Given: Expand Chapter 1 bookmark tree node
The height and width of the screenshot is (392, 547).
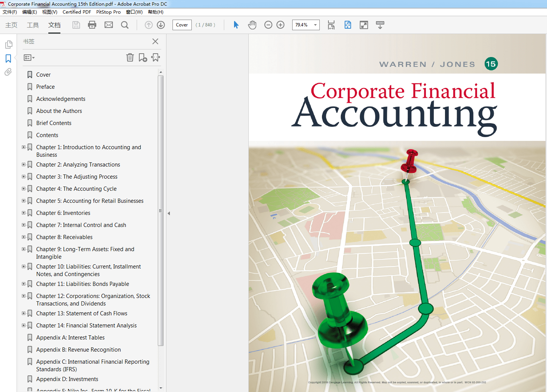Looking at the screenshot, I should click(x=24, y=147).
